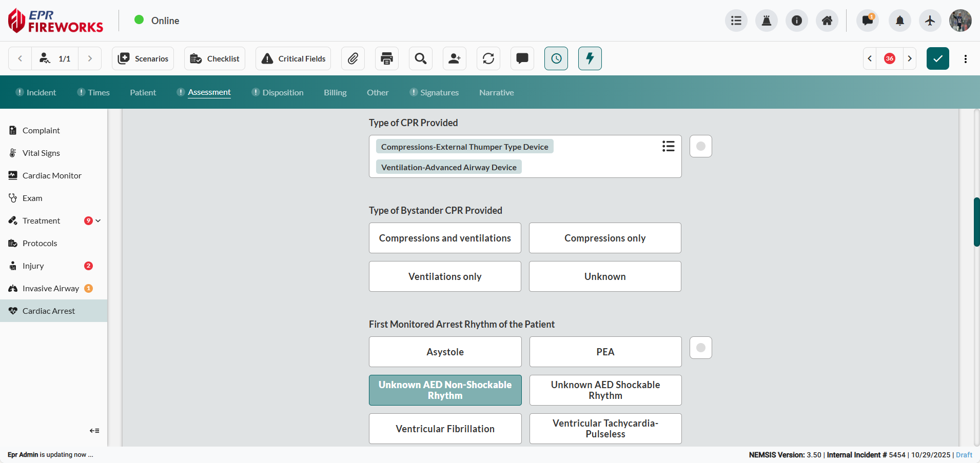This screenshot has height=463, width=980.
Task: Click the attachment paperclip icon
Action: pos(353,58)
